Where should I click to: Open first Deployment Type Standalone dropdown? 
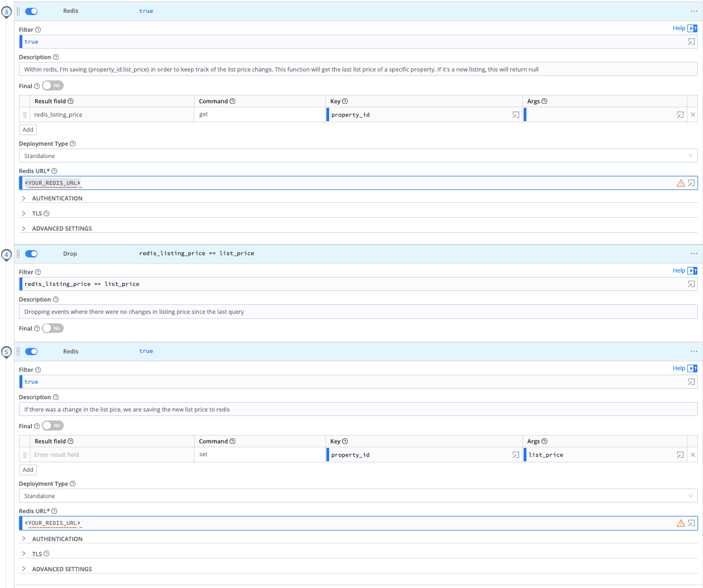[358, 156]
